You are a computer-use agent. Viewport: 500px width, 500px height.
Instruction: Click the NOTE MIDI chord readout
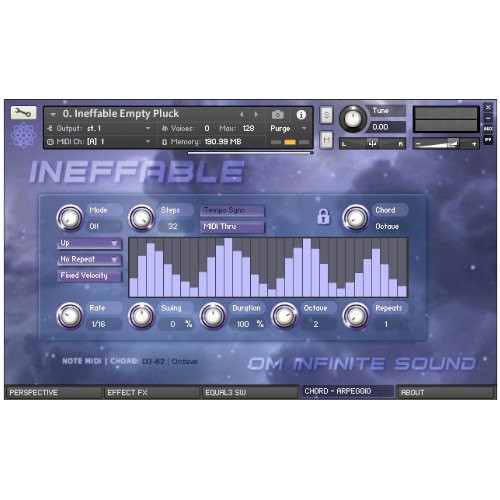point(130,361)
